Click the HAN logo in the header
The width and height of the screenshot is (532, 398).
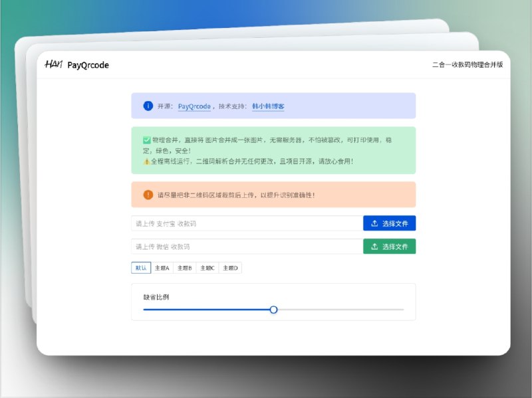pos(53,64)
